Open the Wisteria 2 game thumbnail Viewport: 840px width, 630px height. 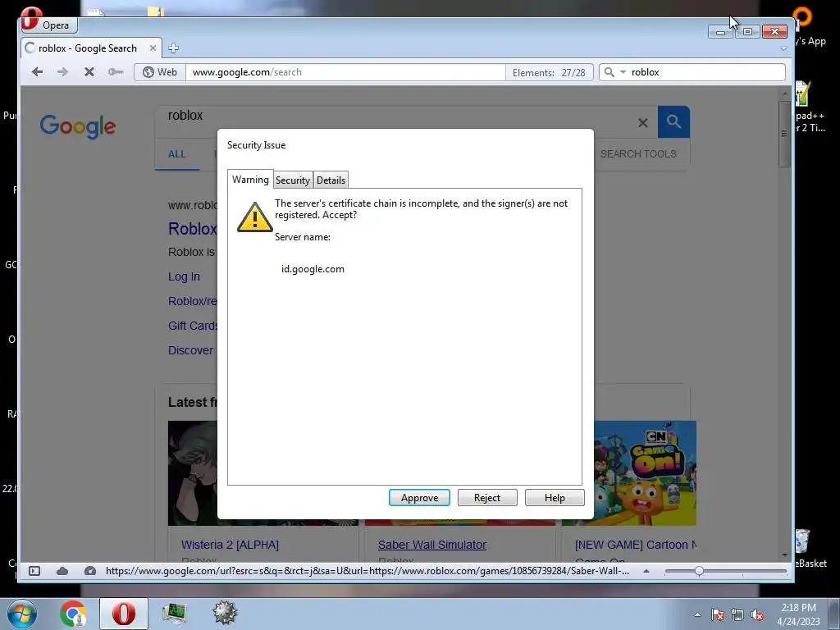tap(193, 473)
